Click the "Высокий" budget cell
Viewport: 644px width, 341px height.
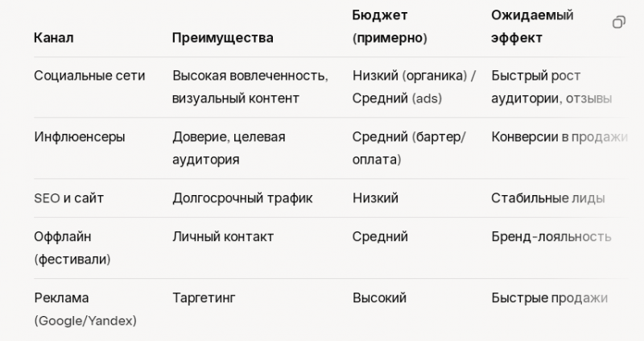pos(379,298)
